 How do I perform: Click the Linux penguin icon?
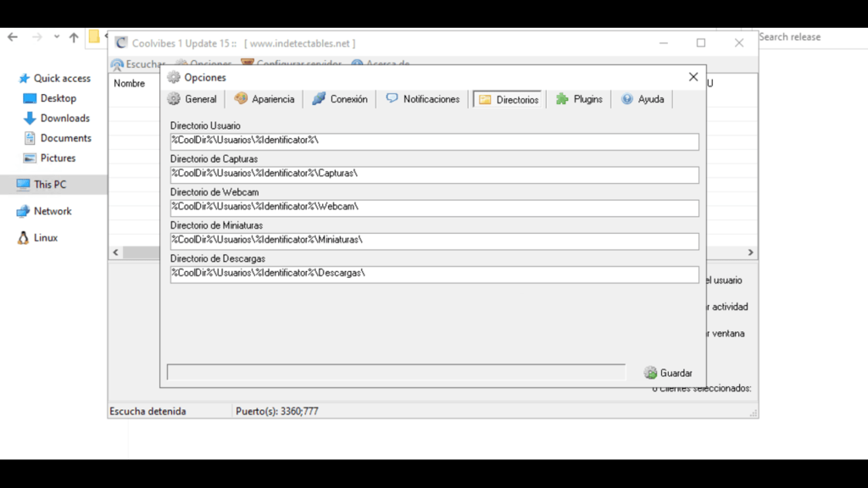tap(23, 238)
